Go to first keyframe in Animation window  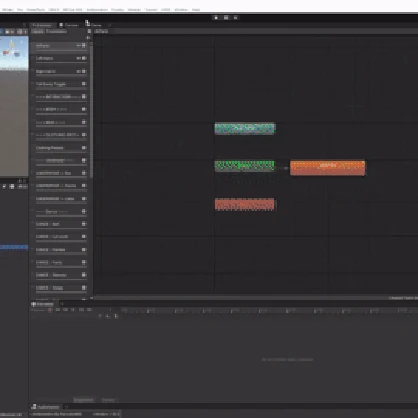(58, 310)
